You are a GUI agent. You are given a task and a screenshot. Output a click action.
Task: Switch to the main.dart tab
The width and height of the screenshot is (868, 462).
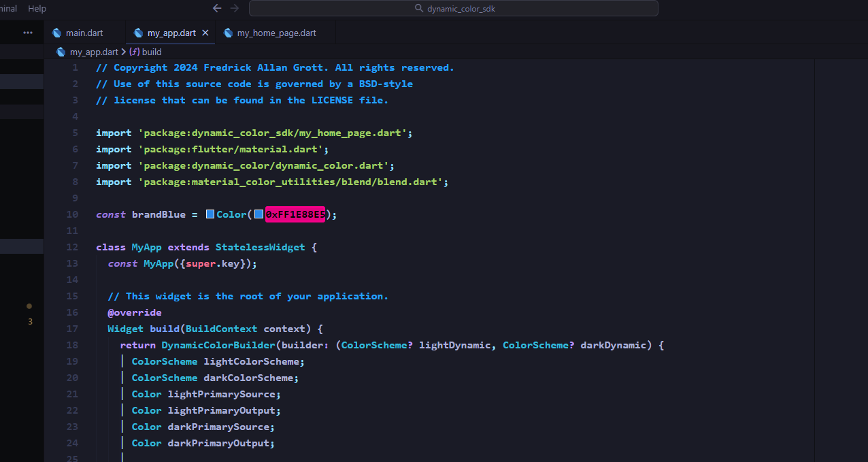[x=84, y=32]
